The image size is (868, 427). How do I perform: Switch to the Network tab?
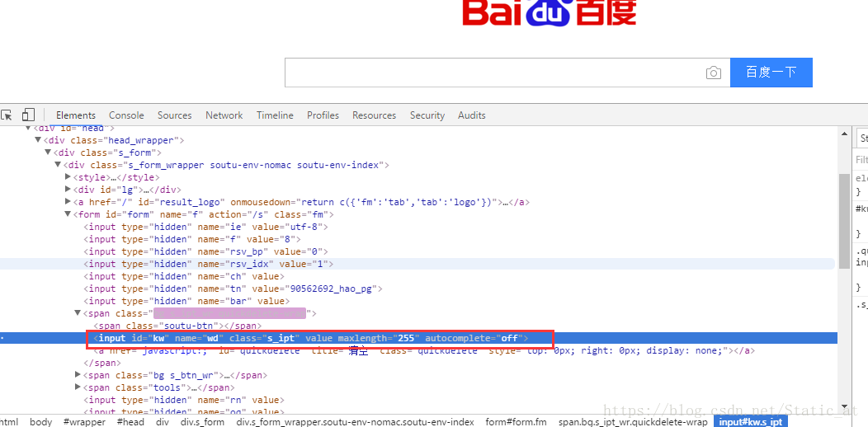pyautogui.click(x=224, y=115)
